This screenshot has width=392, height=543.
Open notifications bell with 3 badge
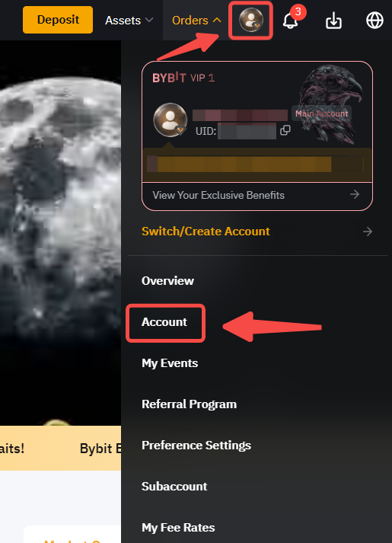(290, 21)
